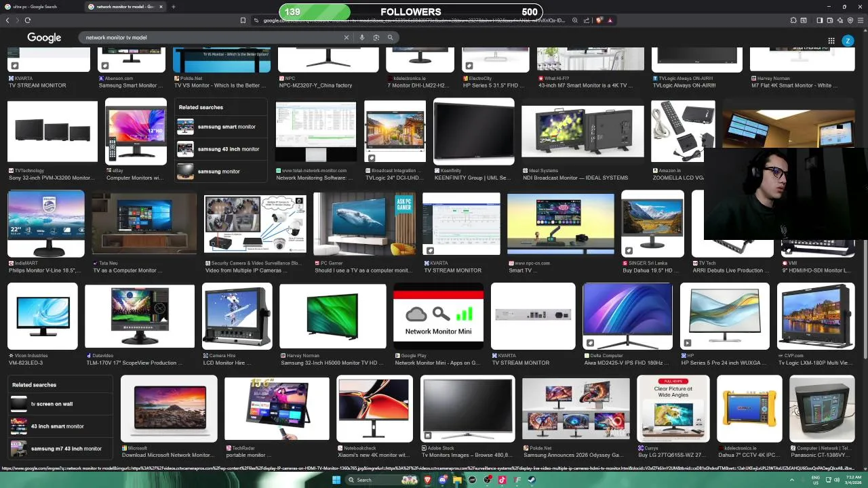Viewport: 868px width, 488px height.
Task: Open Windows Start menu
Action: coord(336,480)
